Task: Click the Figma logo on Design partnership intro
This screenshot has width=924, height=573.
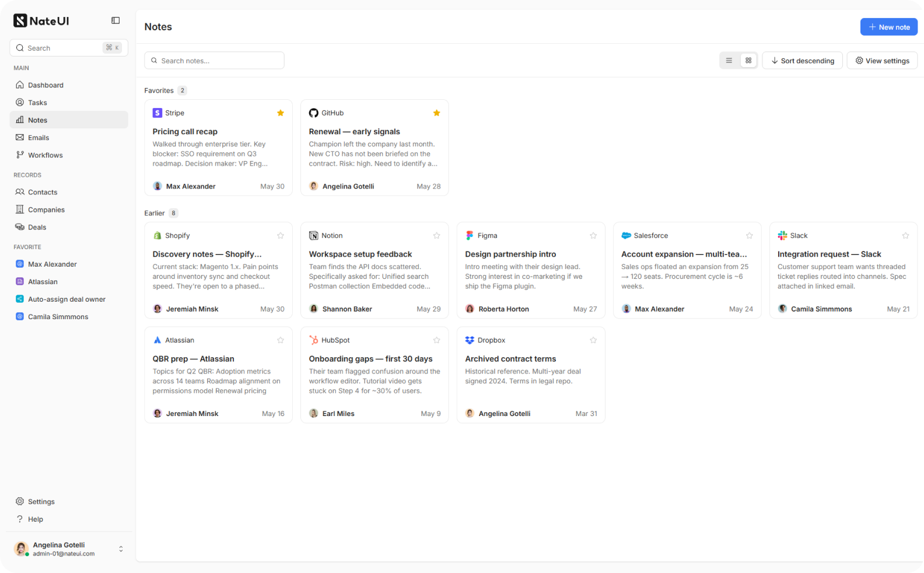Action: pyautogui.click(x=470, y=236)
